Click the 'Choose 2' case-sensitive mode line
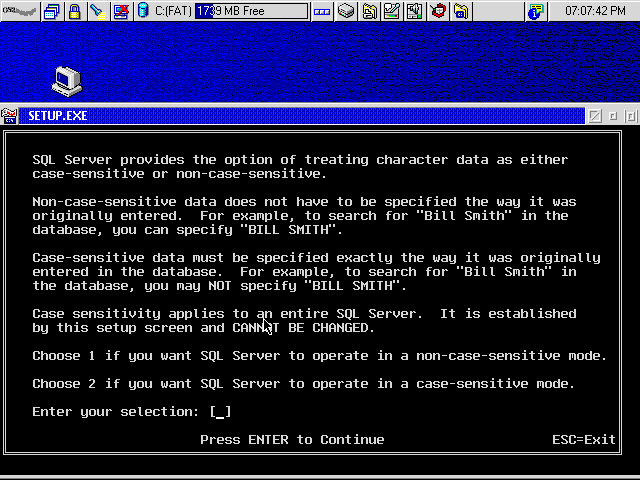The height and width of the screenshot is (480, 640). 304,384
